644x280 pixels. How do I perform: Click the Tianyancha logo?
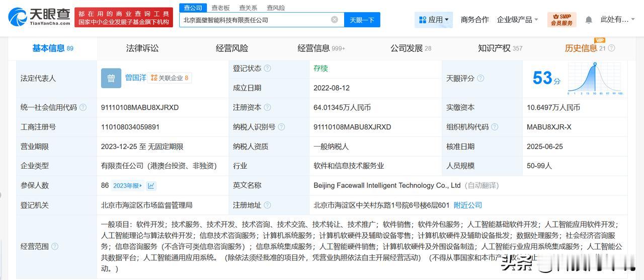click(39, 17)
